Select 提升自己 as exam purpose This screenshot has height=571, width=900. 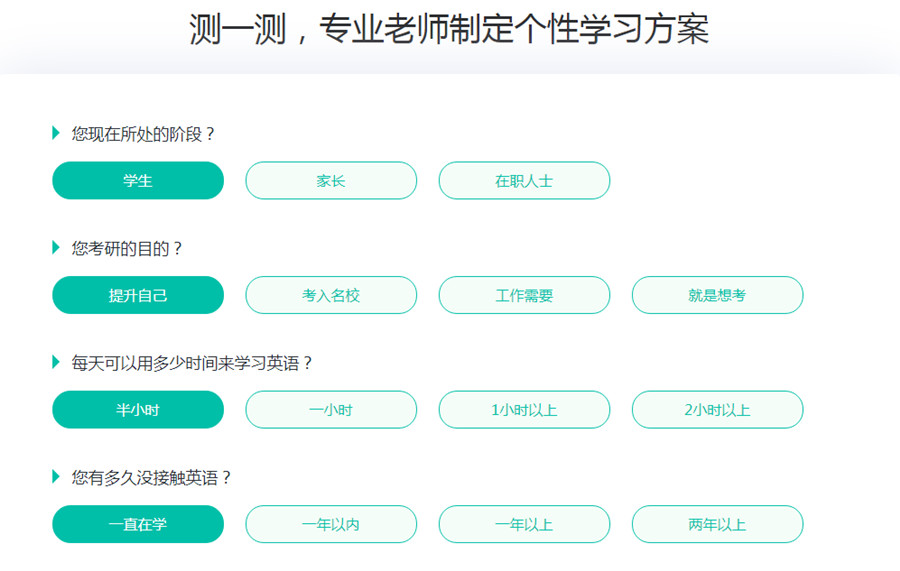coord(138,295)
